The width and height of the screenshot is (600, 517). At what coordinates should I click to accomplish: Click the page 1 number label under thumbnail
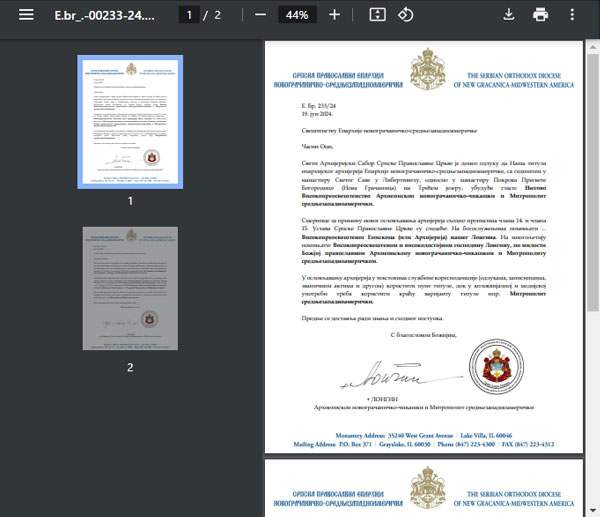click(129, 201)
